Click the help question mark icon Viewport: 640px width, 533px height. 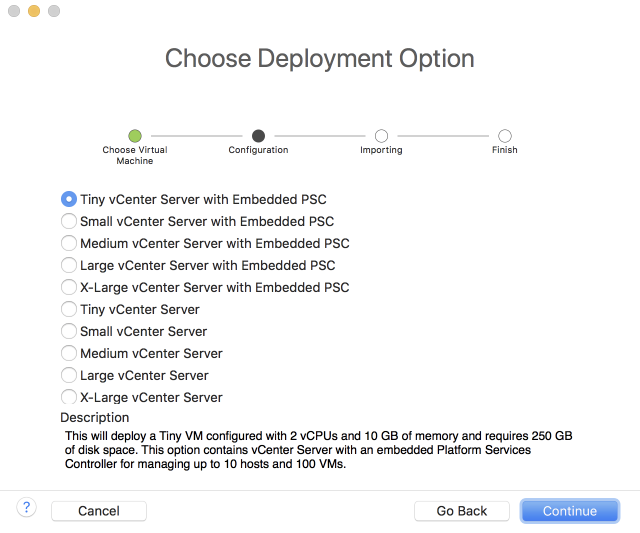pyautogui.click(x=27, y=507)
